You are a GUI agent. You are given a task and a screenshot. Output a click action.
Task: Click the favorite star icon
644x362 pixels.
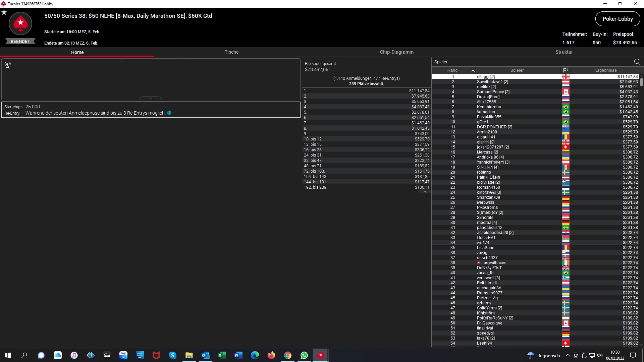tap(4, 12)
